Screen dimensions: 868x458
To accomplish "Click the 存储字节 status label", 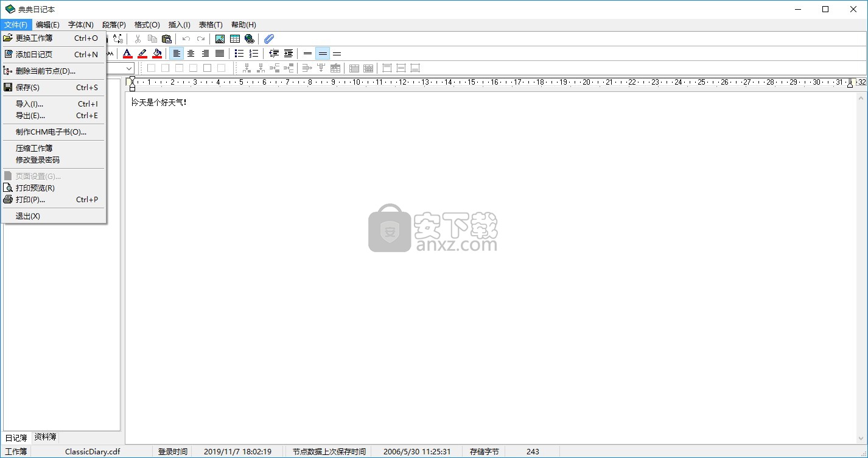I will (x=485, y=452).
